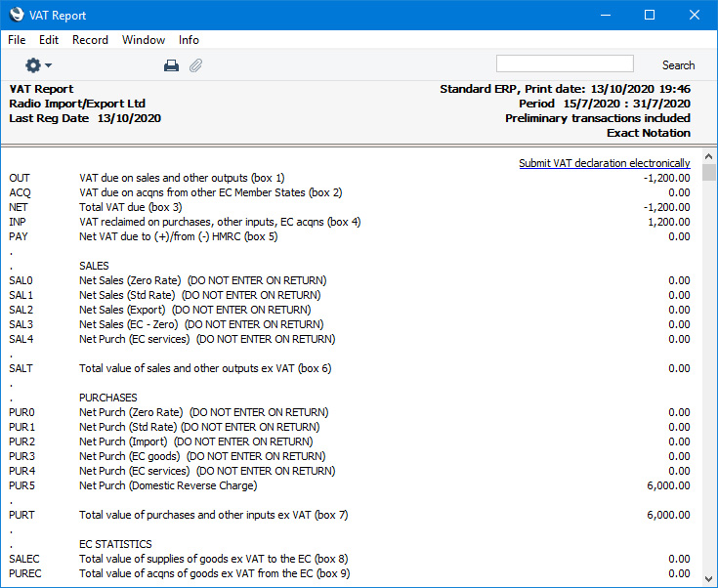Click 'Net Purch (Domestic Reverse Charge)' line
Screen dimensions: 718x588
point(168,485)
